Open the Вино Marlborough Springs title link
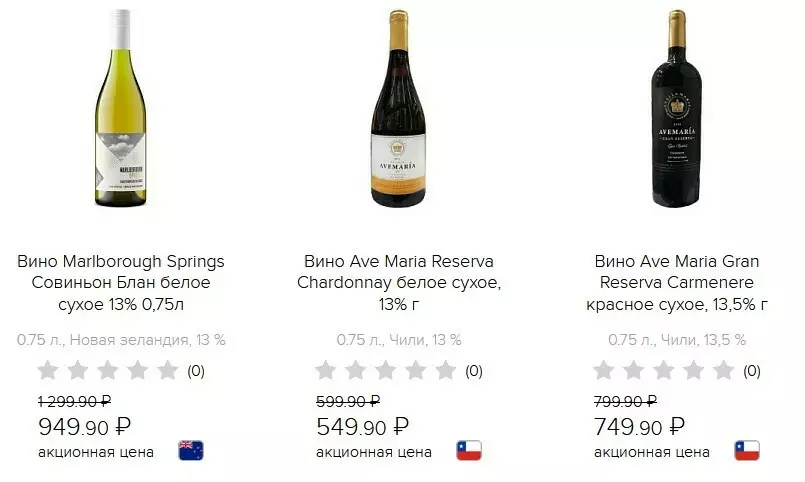 pyautogui.click(x=121, y=283)
